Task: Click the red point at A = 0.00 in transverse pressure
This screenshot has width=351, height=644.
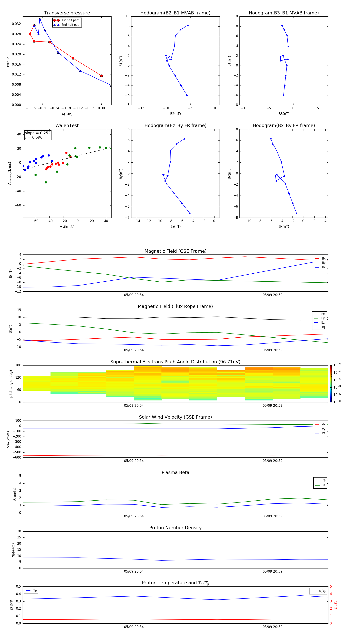Action: (x=101, y=76)
